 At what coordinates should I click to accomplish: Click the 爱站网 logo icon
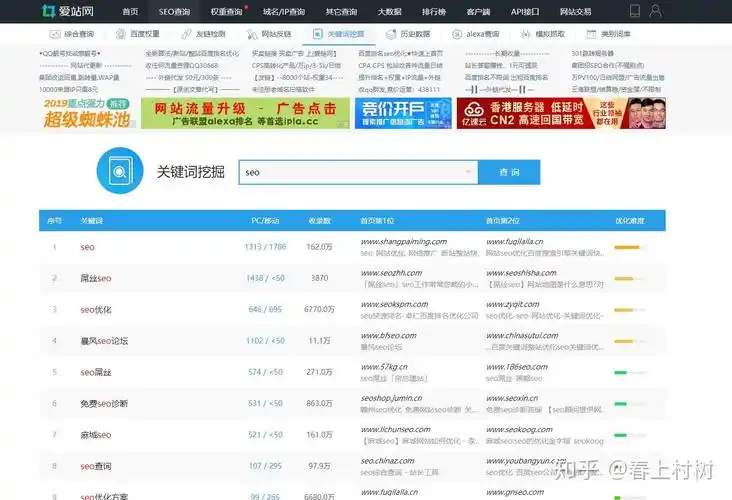pos(48,11)
